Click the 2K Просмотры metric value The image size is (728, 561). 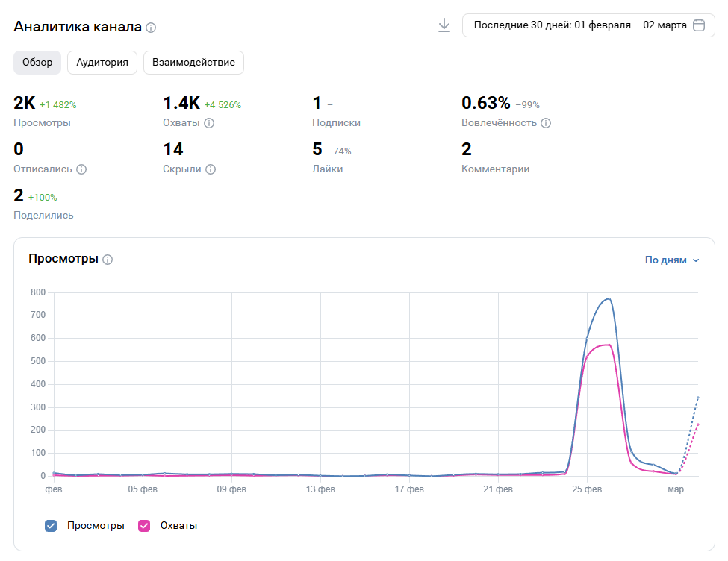point(24,104)
